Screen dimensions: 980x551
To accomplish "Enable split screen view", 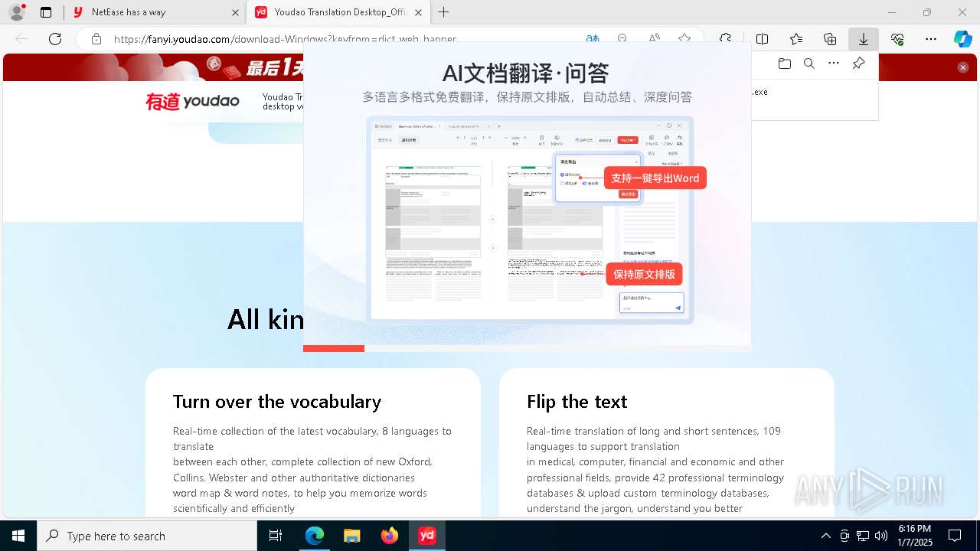I will 763,39.
